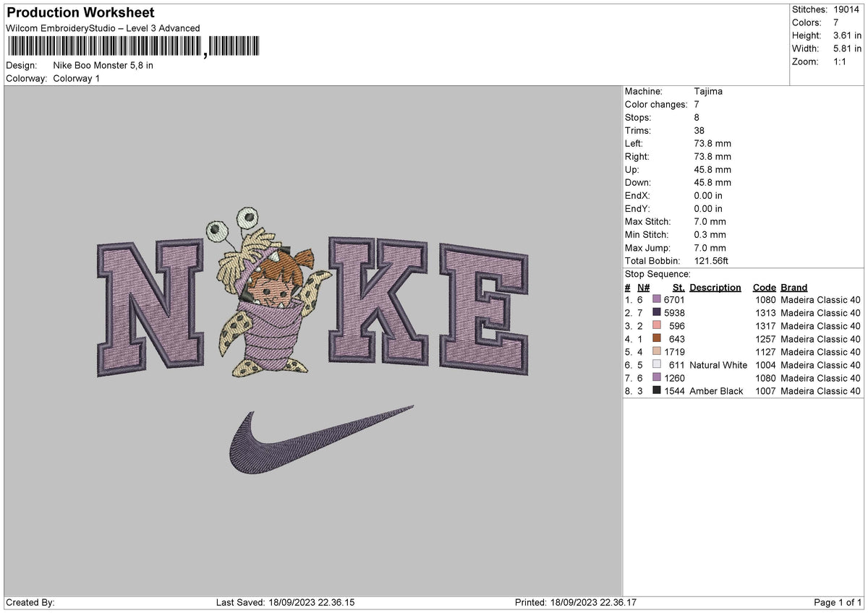
Task: Click the pink swatch for thread 596
Action: pos(655,326)
